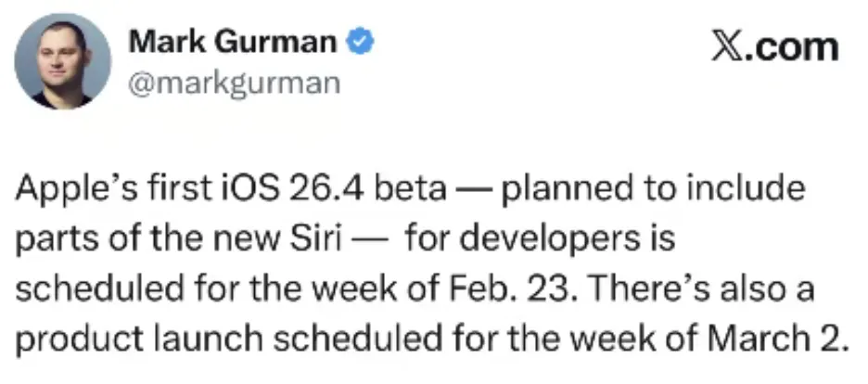868x384 pixels.
Task: Click the blue verified badge
Action: (x=361, y=42)
